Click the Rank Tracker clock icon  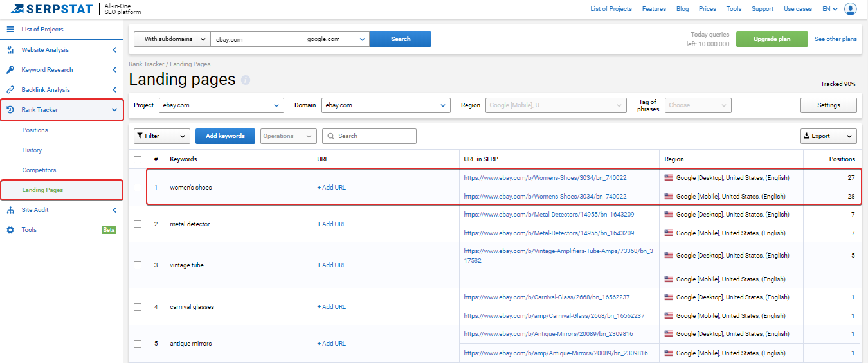(x=10, y=109)
